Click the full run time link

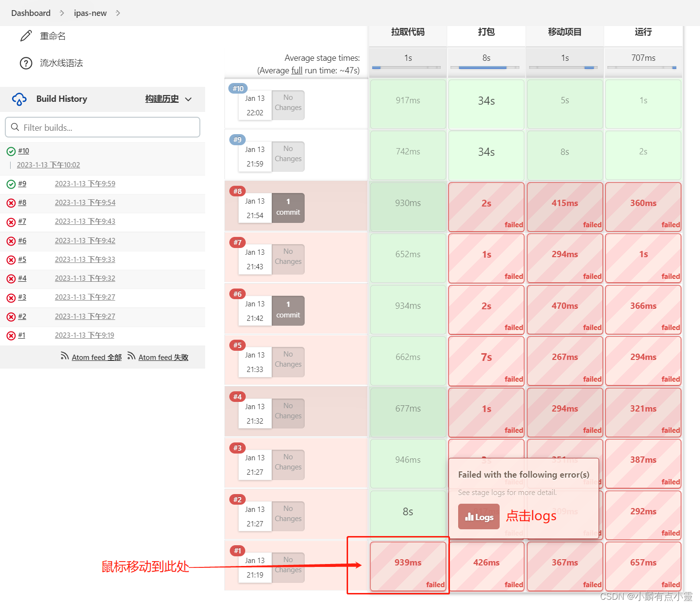pyautogui.click(x=297, y=70)
